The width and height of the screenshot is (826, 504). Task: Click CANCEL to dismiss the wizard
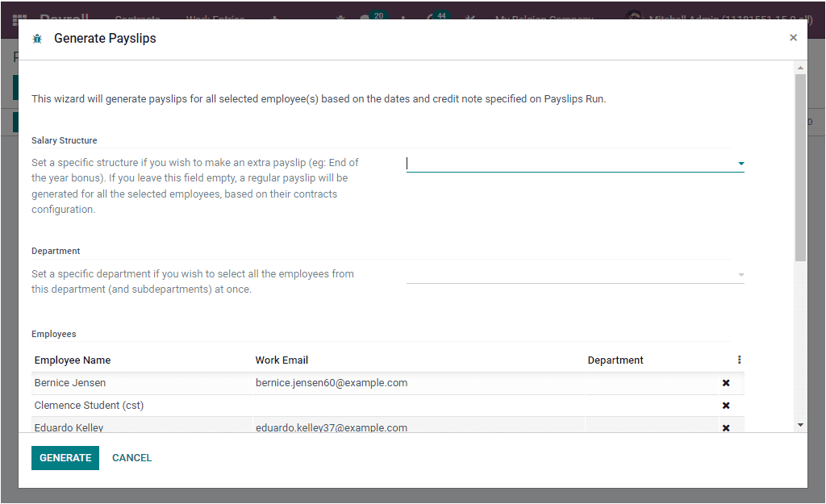click(x=131, y=457)
